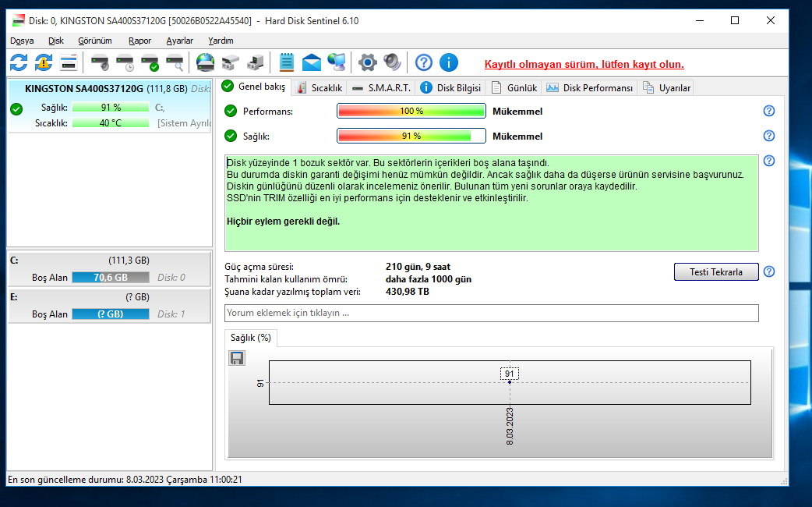The image size is (812, 507).
Task: Click the green disk status text box
Action: coord(492,204)
